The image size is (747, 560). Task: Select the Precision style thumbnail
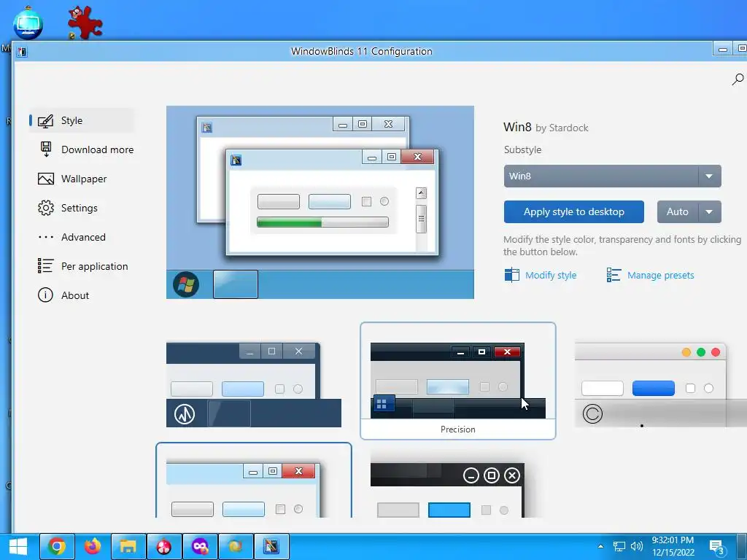[458, 381]
